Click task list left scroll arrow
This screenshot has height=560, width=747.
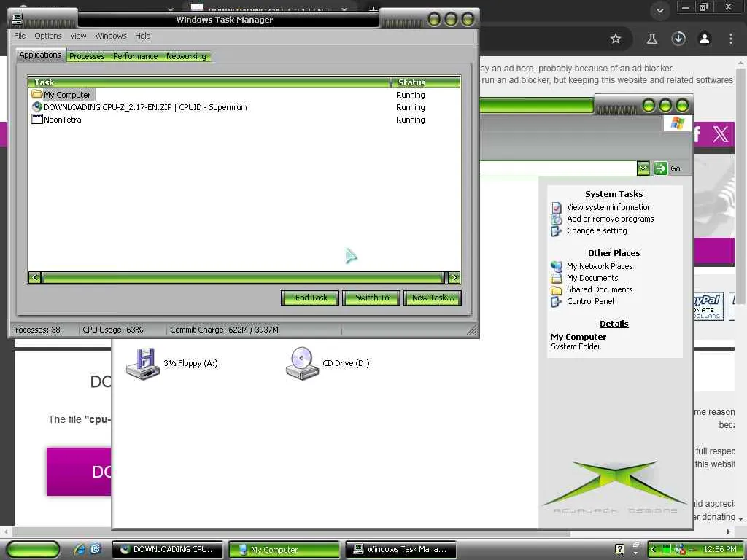coord(34,277)
